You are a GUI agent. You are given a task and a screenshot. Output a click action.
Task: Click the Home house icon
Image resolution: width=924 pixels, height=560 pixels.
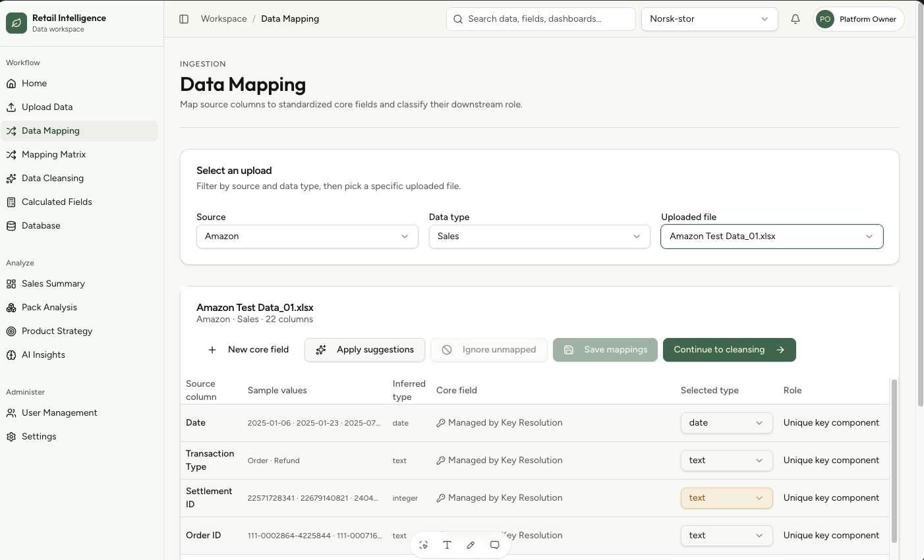click(x=11, y=84)
